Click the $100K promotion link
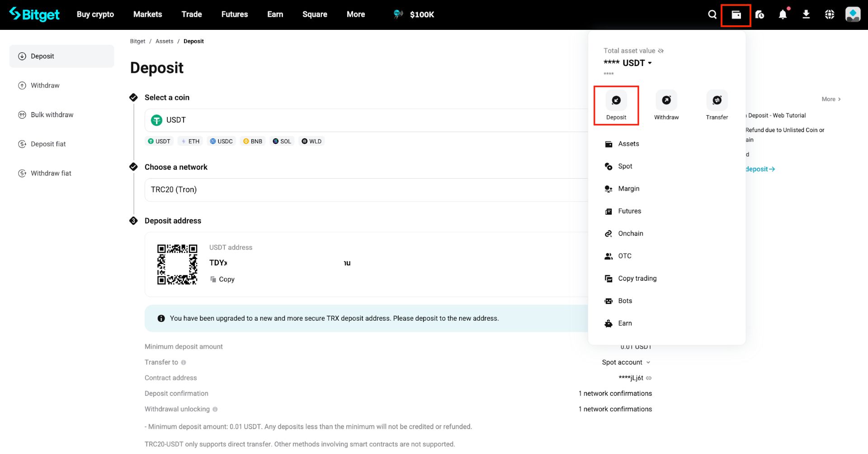 tap(414, 14)
